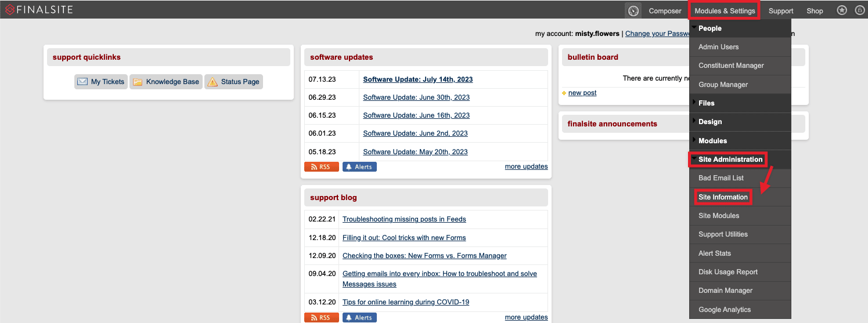Click the bulletin board heading
Viewport: 868px width, 323px height.
[x=593, y=57]
